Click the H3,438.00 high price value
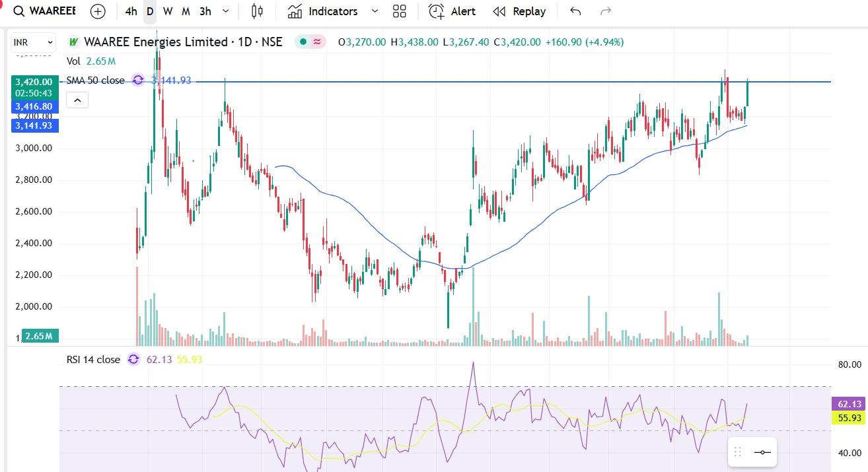 pyautogui.click(x=414, y=42)
